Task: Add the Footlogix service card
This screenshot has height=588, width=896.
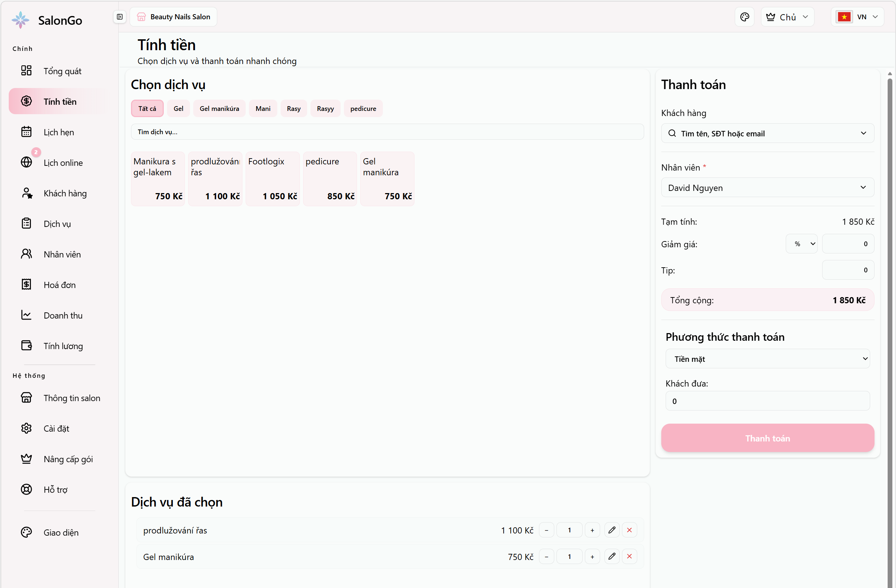Action: click(x=272, y=179)
